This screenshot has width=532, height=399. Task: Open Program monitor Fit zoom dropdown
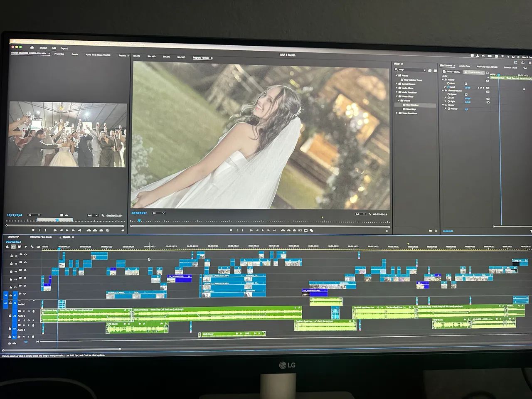[x=159, y=213]
